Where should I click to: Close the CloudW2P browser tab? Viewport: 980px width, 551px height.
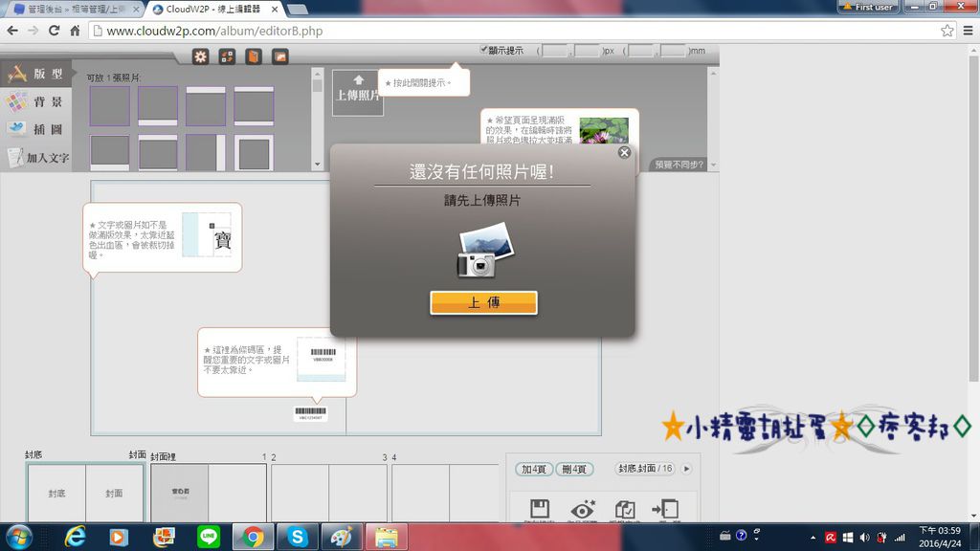tap(275, 10)
